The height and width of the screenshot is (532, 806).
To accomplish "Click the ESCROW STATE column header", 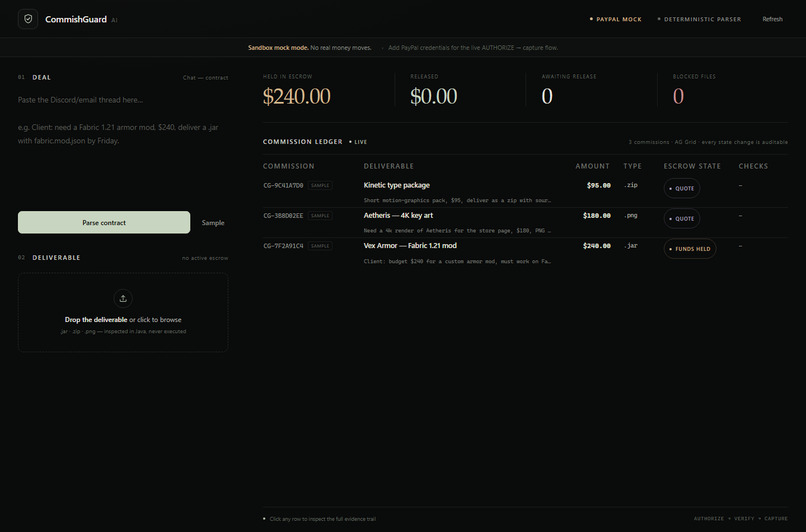I will pos(692,166).
